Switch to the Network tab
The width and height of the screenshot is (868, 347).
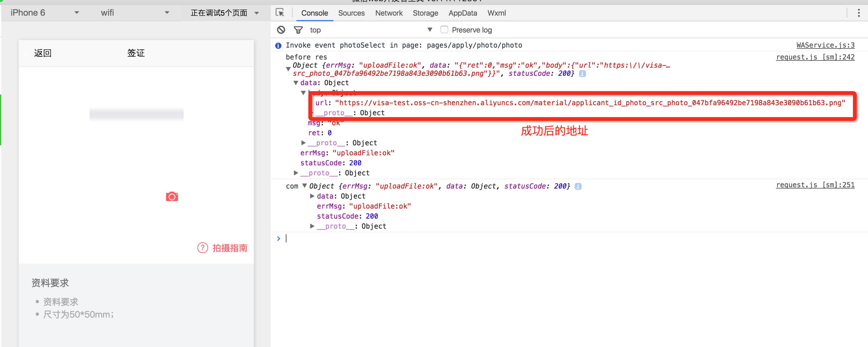click(x=389, y=13)
